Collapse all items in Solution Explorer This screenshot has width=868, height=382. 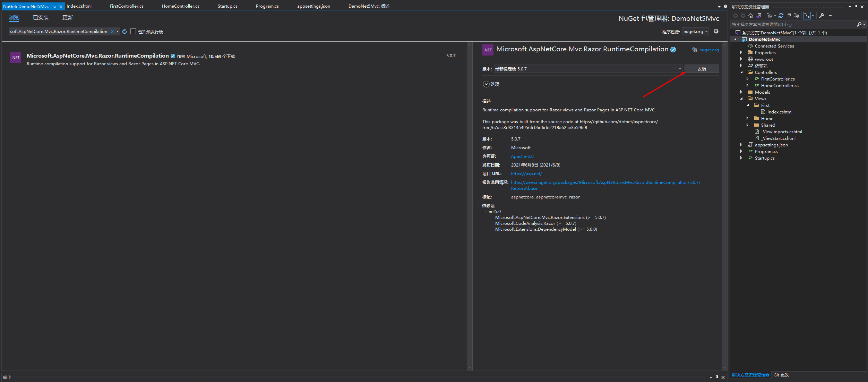point(789,16)
